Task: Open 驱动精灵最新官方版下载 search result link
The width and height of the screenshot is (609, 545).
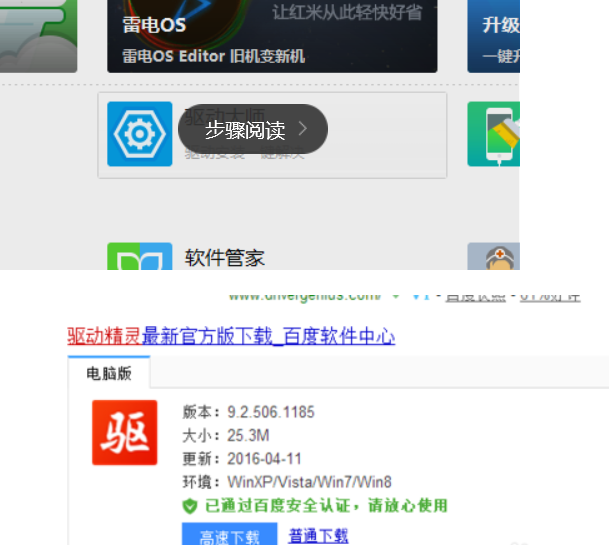Action: [x=231, y=336]
